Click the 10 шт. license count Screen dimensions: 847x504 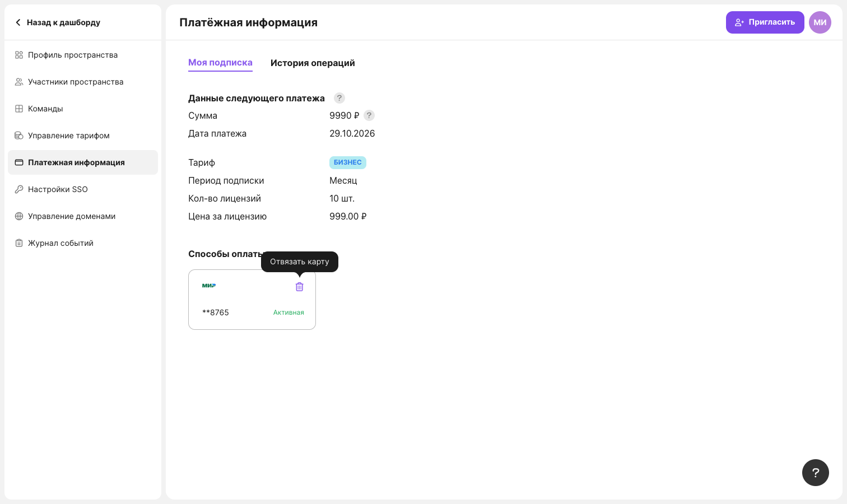[x=342, y=198]
